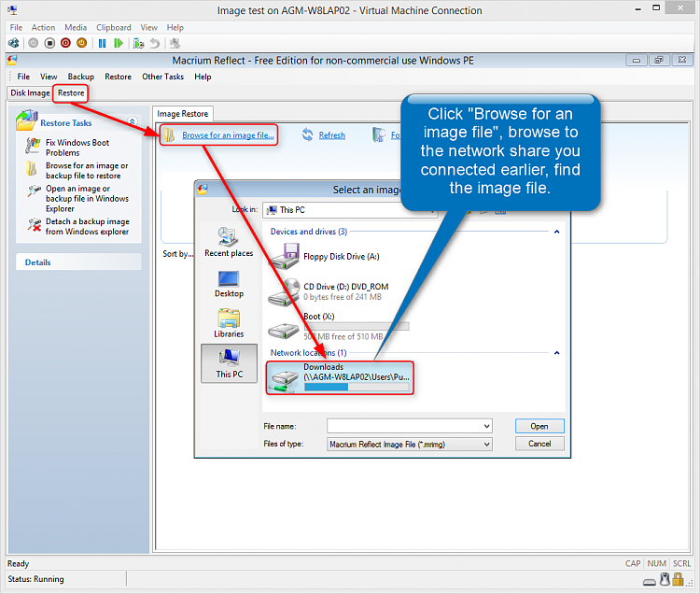Select Libraries in the dialog sidebar
Image resolution: width=700 pixels, height=594 pixels.
(x=229, y=323)
